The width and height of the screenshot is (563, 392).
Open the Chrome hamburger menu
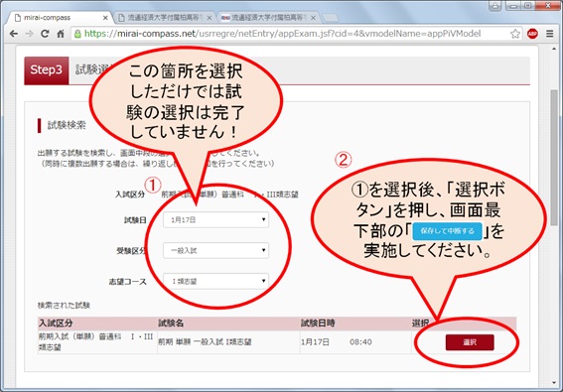click(550, 34)
